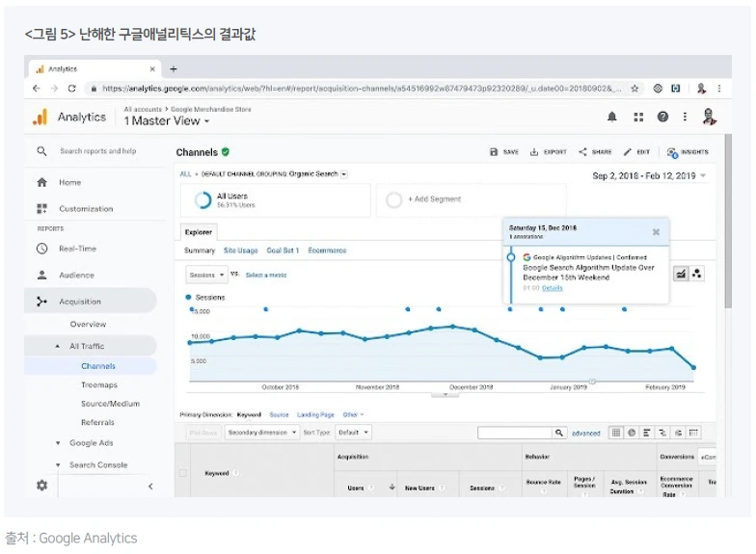Image resolution: width=756 pixels, height=554 pixels.
Task: Open the Sort Type Default dropdown
Action: pos(353,432)
